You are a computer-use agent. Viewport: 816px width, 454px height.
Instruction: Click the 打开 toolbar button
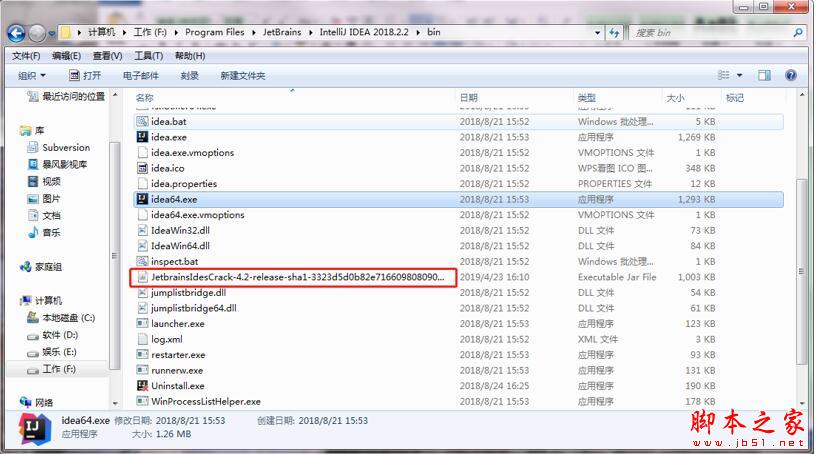(85, 75)
